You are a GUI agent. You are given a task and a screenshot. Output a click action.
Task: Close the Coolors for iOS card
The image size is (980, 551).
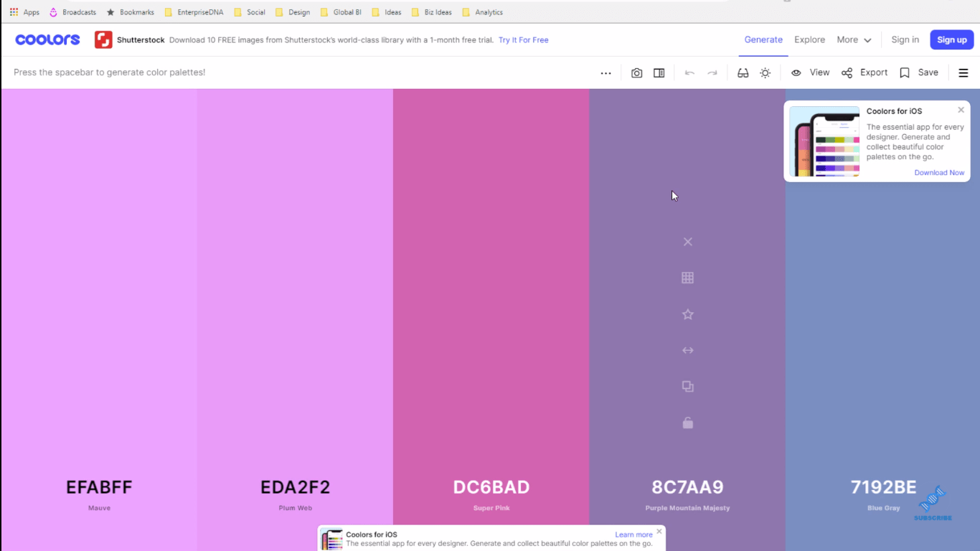point(961,110)
